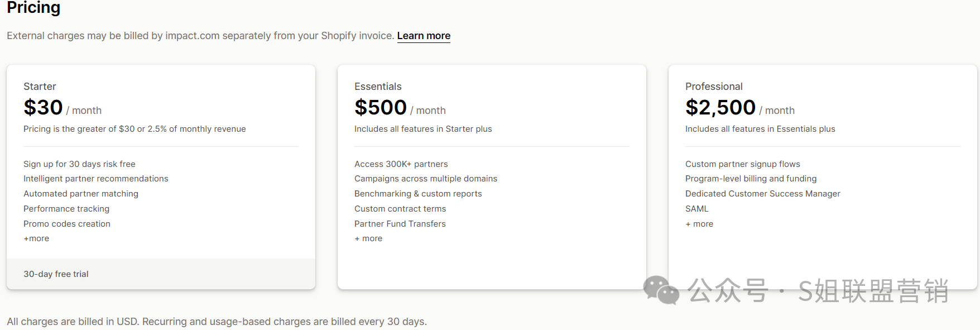
Task: Select the Professional plan title
Action: (x=714, y=87)
